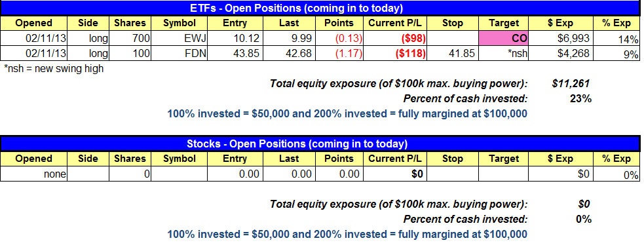Click the FDN current P/L ($118) cell
This screenshot has width=644, height=251.
tap(396, 53)
